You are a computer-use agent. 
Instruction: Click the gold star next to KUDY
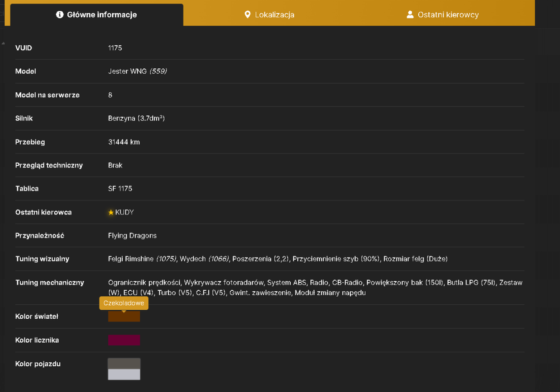[111, 212]
